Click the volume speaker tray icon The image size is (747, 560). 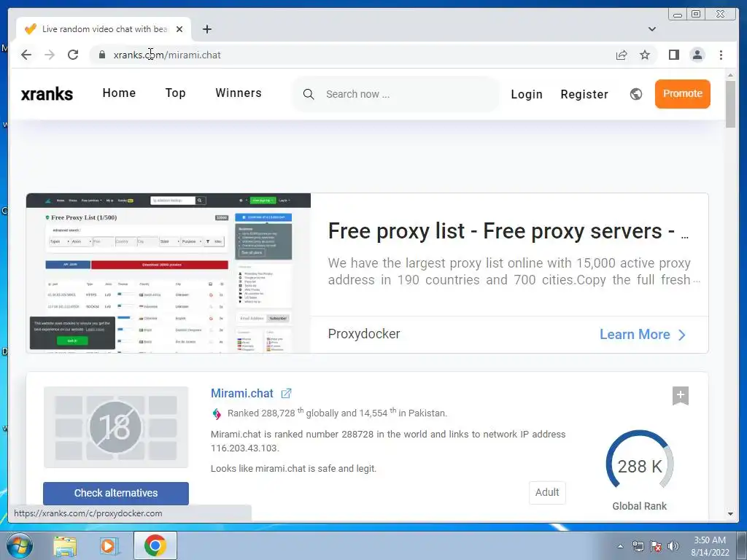click(673, 546)
